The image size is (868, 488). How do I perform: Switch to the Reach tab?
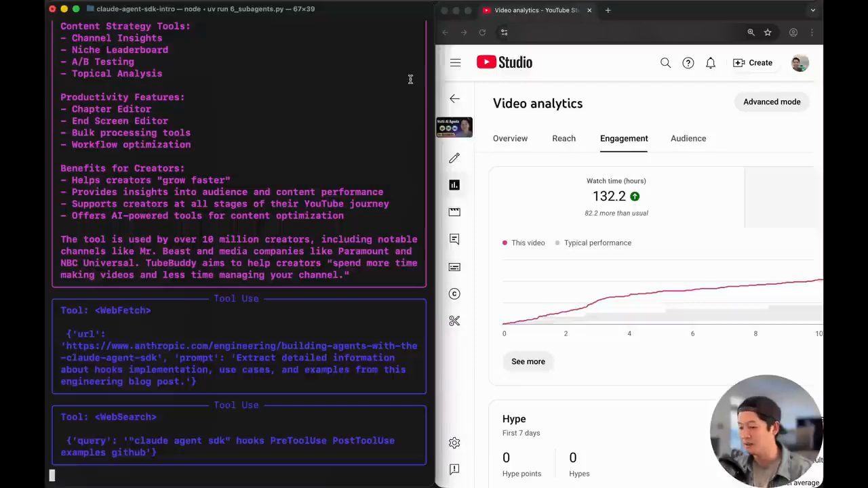coord(564,138)
